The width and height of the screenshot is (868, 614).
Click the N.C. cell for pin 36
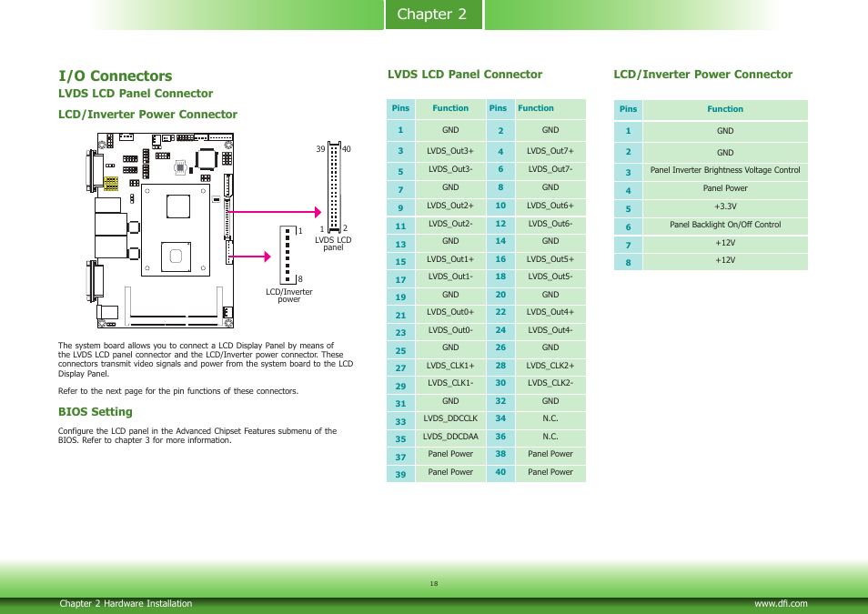coord(550,437)
